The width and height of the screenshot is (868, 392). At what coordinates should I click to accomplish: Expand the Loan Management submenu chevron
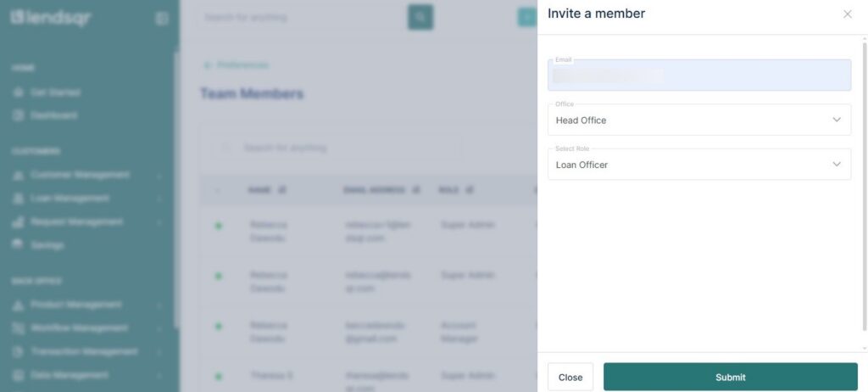click(x=159, y=199)
